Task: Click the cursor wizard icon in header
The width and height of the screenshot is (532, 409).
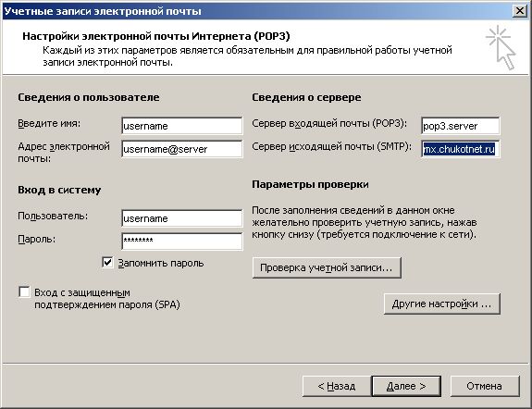Action: tap(501, 47)
